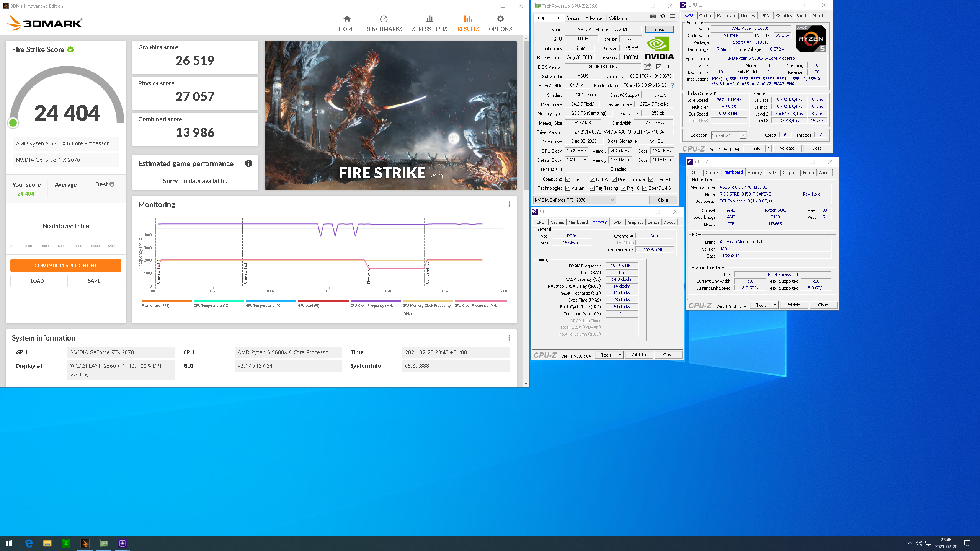
Task: Open the RESULTS chart icon
Action: (x=468, y=19)
